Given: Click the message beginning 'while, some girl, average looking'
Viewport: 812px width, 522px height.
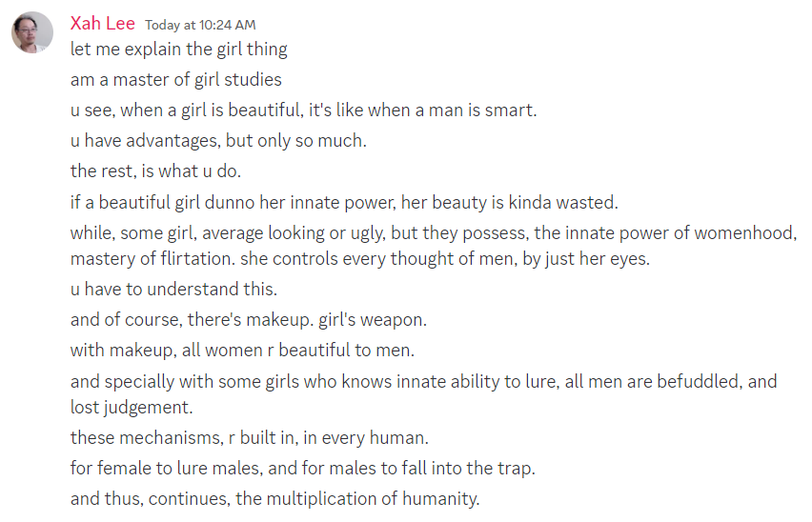Looking at the screenshot, I should tap(433, 232).
